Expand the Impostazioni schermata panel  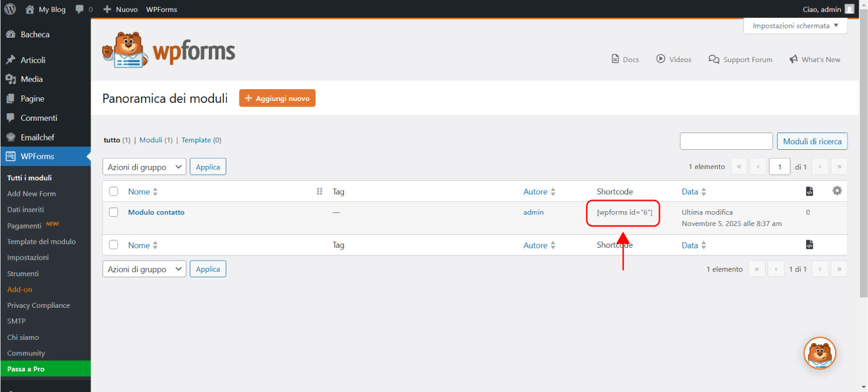click(x=795, y=26)
